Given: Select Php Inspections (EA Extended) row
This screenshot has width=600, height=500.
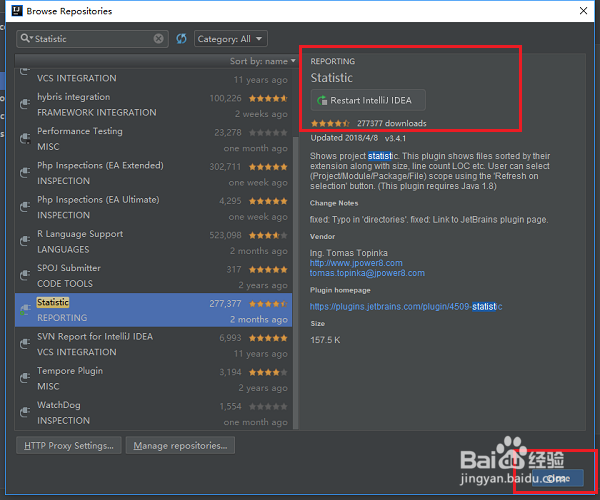Looking at the screenshot, I should (x=153, y=173).
